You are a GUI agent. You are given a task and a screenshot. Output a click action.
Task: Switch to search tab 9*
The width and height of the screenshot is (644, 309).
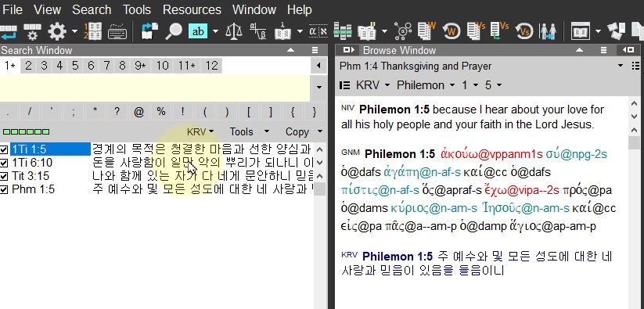pos(141,66)
